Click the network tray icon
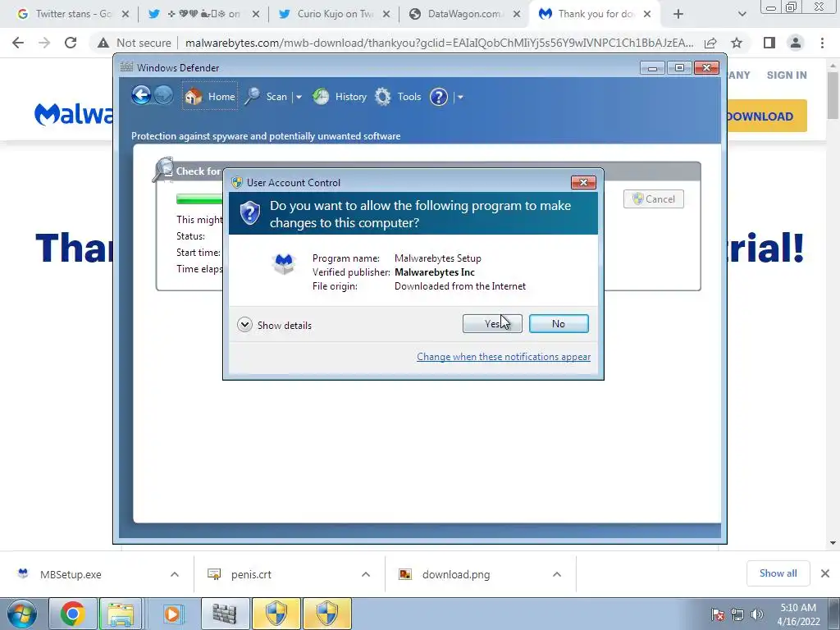 737,614
